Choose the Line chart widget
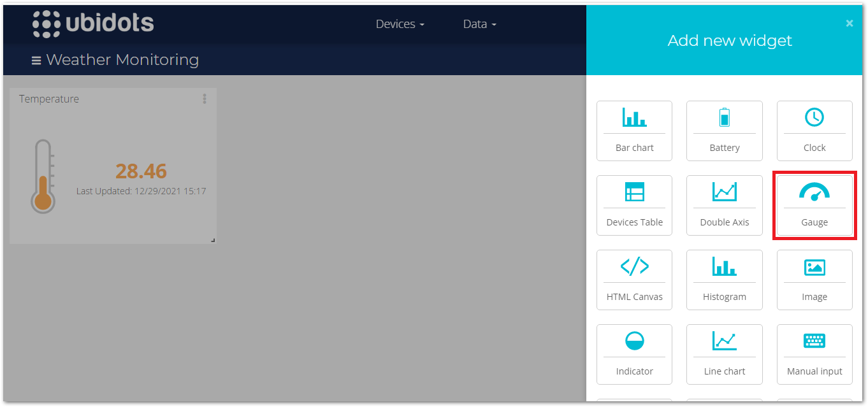Screen dimensions: 868x407 (724, 354)
